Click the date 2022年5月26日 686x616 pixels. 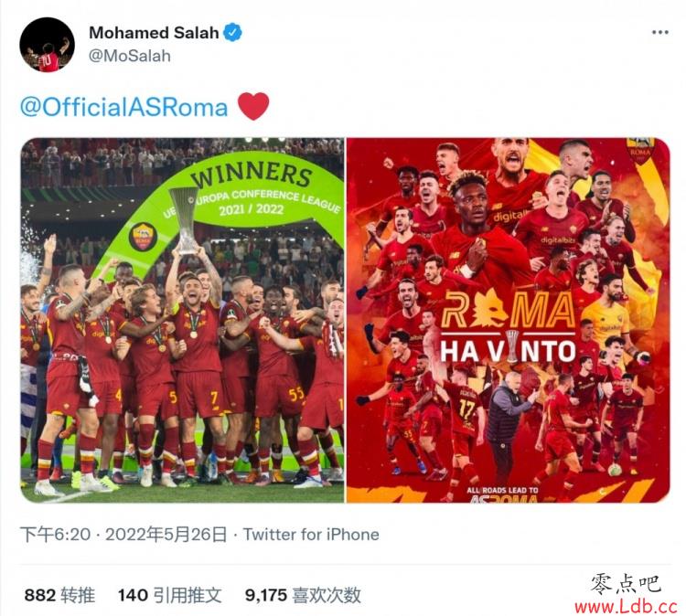166,535
